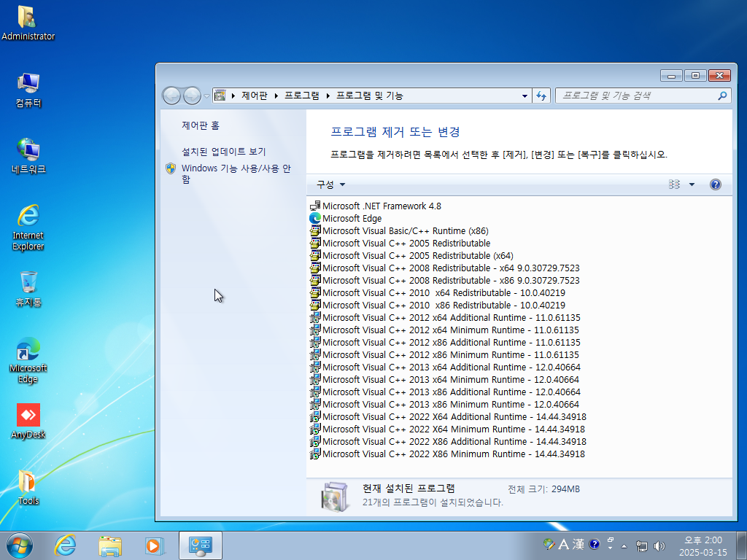Select Visual C++ 2012 x64 Minimum Runtime
Screen dimensions: 747x560
pyautogui.click(x=444, y=330)
